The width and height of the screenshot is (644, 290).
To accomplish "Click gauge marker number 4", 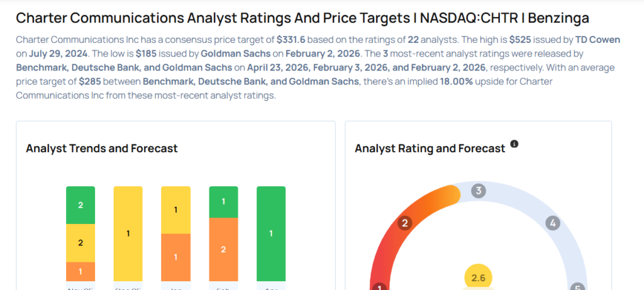I will 553,223.
